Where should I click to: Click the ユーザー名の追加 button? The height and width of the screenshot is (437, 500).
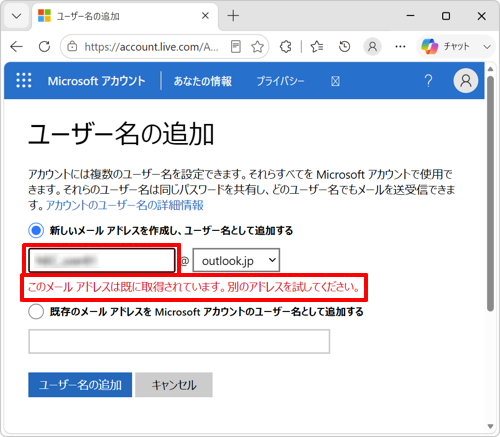coord(80,385)
